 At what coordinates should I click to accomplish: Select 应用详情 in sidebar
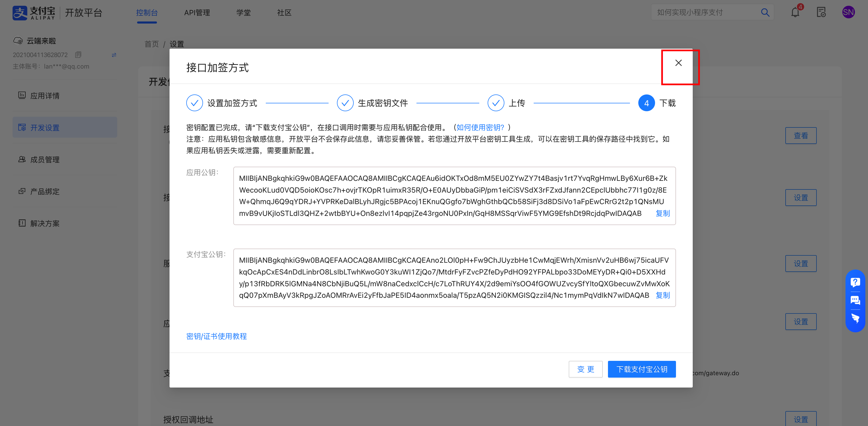(x=65, y=96)
